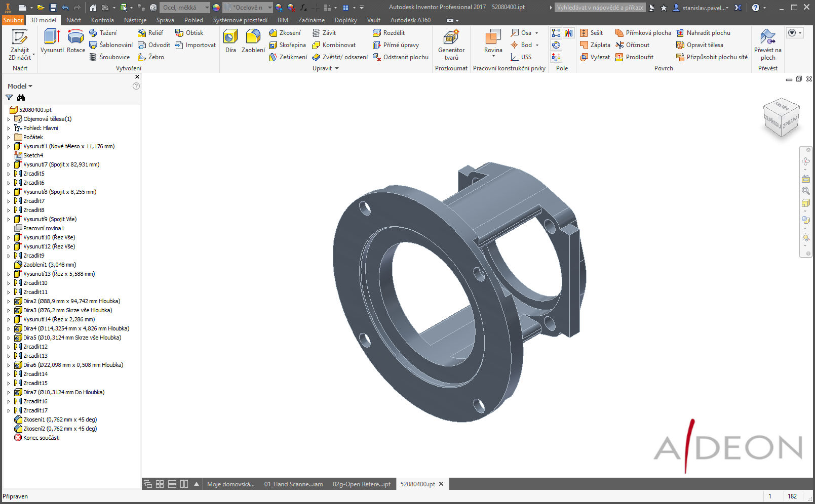Expand the Počátek origin folder

pos(8,137)
